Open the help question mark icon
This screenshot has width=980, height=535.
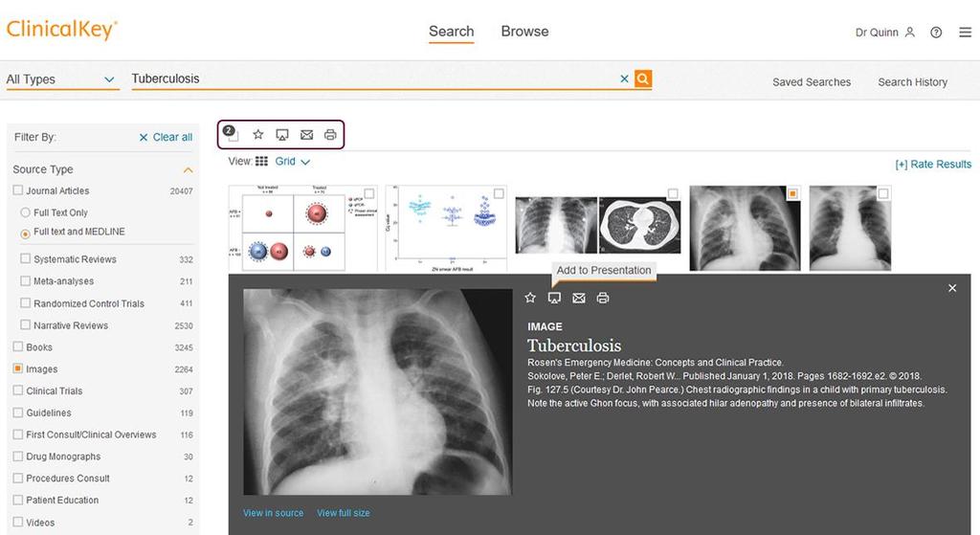936,33
